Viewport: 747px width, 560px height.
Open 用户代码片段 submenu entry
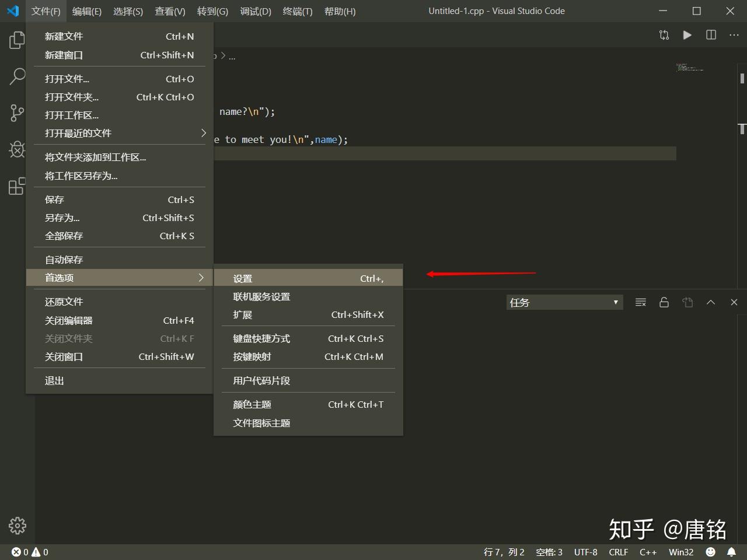pyautogui.click(x=308, y=380)
